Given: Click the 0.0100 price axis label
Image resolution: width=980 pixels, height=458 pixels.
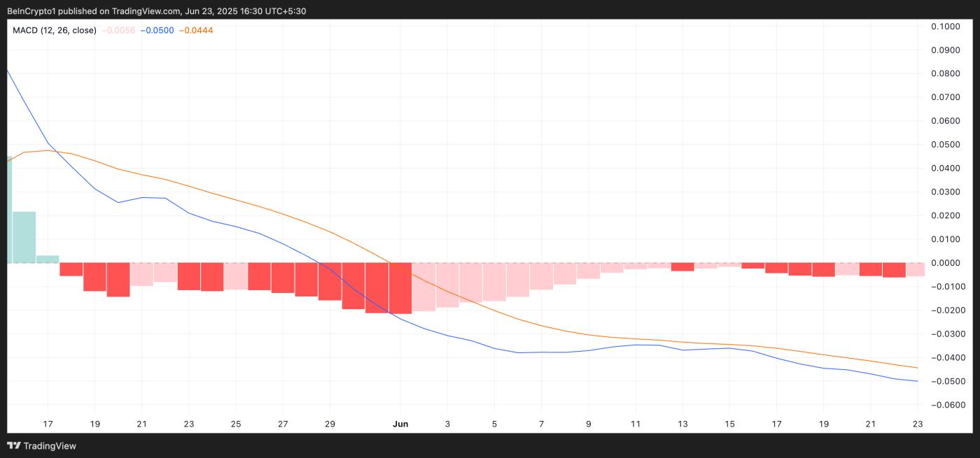Looking at the screenshot, I should 945,239.
